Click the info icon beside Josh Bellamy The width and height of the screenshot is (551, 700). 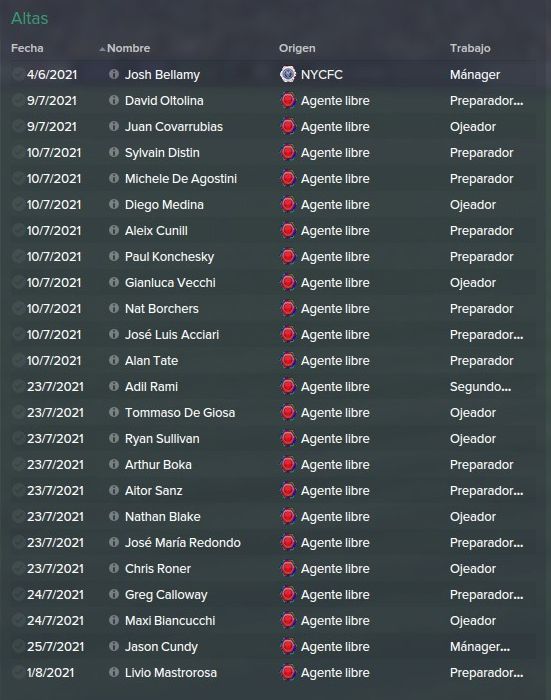click(x=114, y=74)
